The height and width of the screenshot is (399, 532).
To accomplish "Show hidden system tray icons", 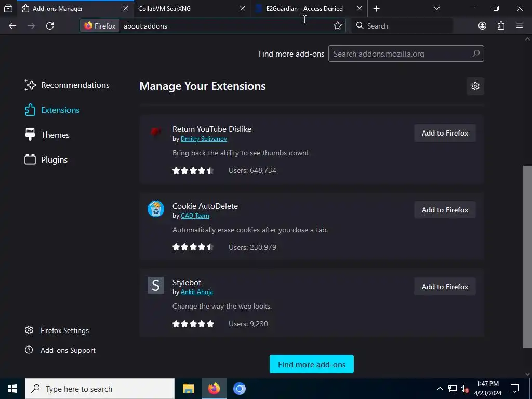I will pyautogui.click(x=440, y=389).
